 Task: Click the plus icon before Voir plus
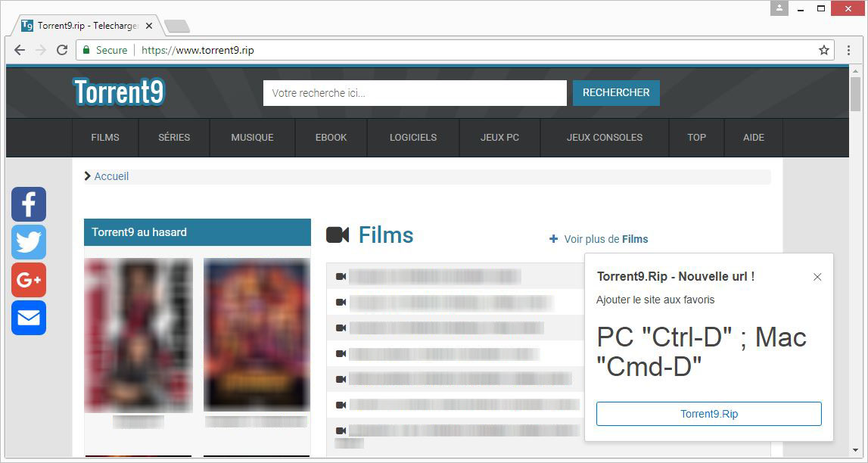pyautogui.click(x=553, y=239)
